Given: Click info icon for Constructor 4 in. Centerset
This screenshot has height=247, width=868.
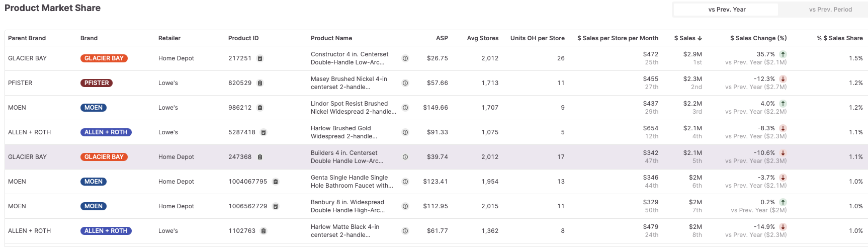Looking at the screenshot, I should coord(405,58).
